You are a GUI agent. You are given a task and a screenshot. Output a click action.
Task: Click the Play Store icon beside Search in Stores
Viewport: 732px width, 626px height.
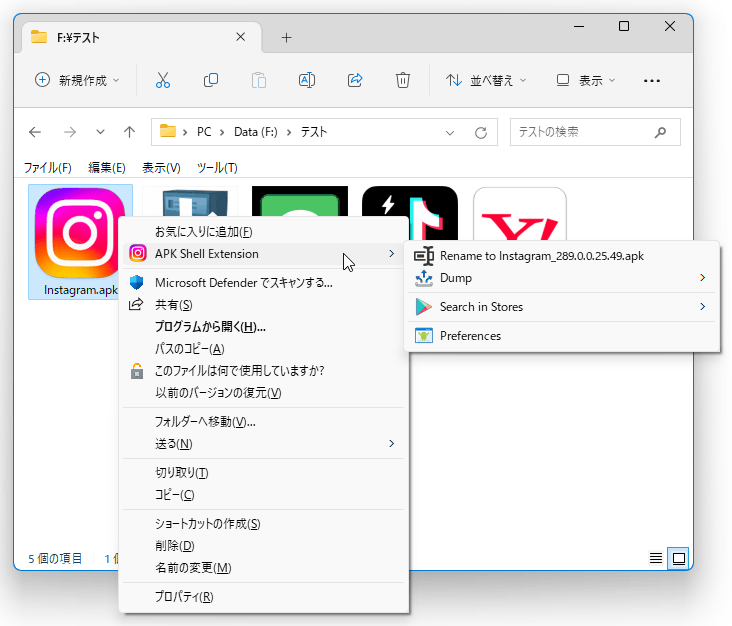[423, 307]
